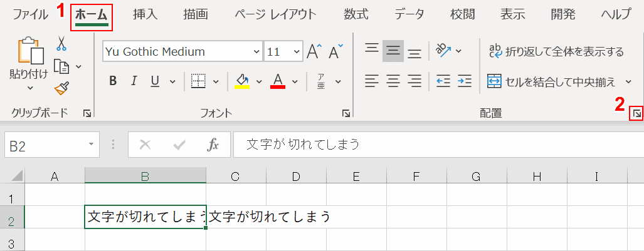Image resolution: width=644 pixels, height=251 pixels.
Task: Open alignment (配置) group dialog launcher
Action: pos(636,113)
